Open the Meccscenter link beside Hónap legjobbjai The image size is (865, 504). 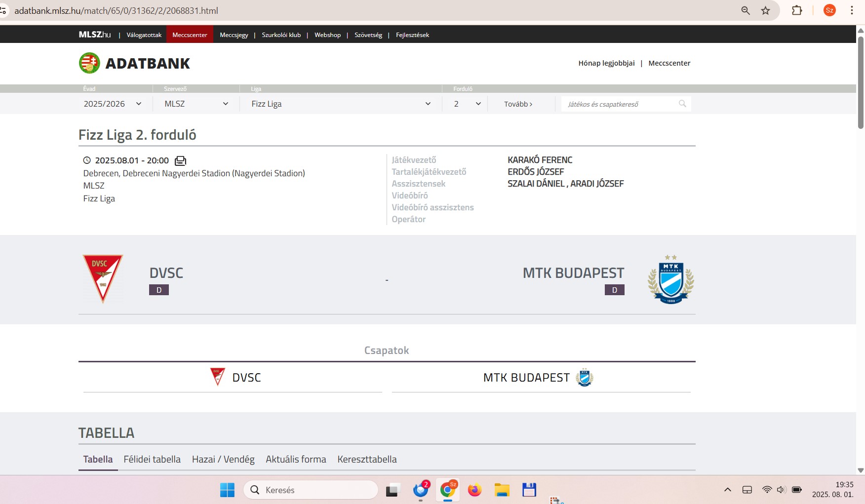[x=669, y=63]
